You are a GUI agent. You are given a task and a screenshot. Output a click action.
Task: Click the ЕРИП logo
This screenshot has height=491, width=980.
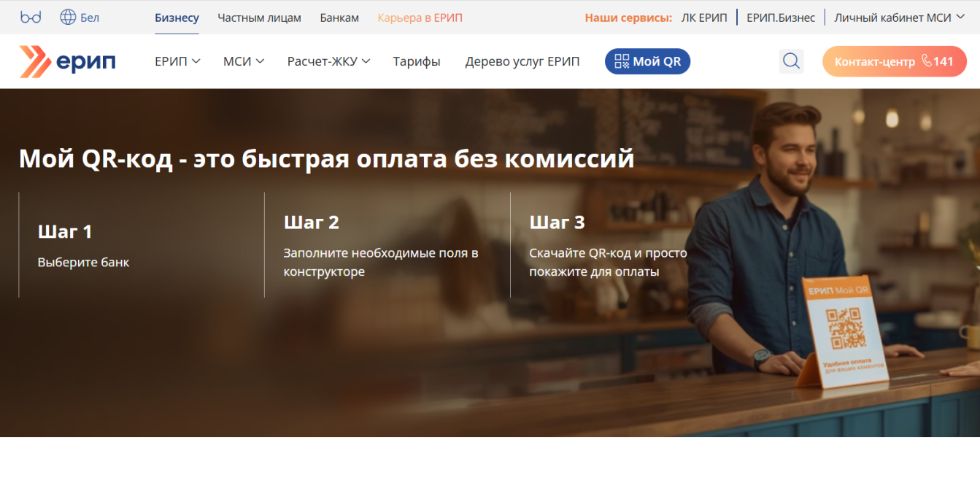(x=67, y=61)
